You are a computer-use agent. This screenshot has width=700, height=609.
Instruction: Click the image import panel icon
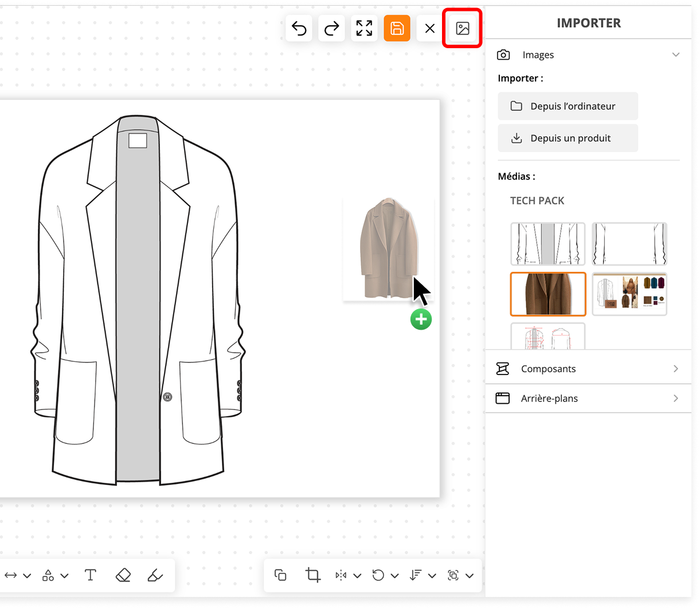click(462, 29)
